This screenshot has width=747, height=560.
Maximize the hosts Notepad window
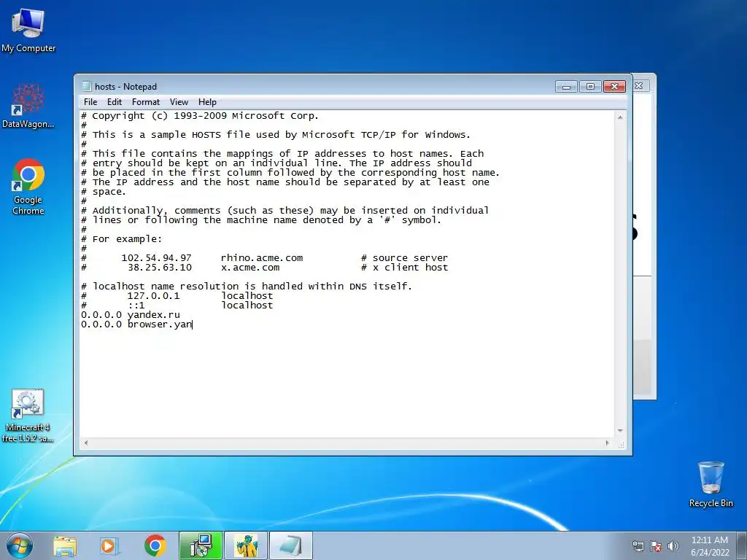590,86
